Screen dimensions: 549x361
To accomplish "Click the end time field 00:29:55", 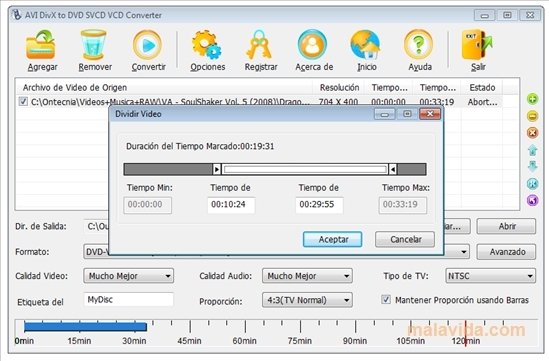I will pyautogui.click(x=319, y=205).
